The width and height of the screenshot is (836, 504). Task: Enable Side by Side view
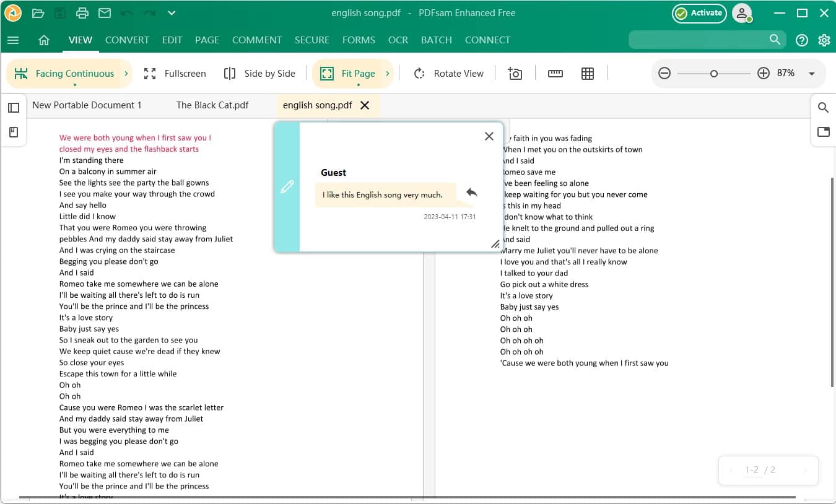pos(259,73)
